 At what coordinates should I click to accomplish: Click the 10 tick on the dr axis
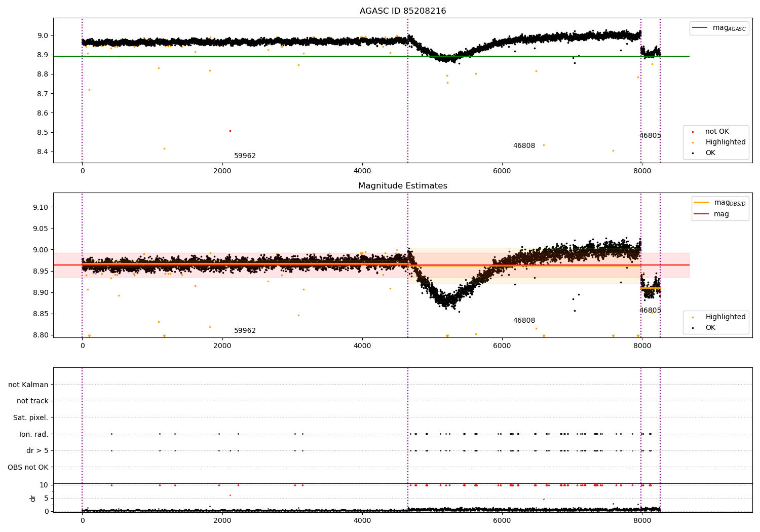[x=44, y=485]
